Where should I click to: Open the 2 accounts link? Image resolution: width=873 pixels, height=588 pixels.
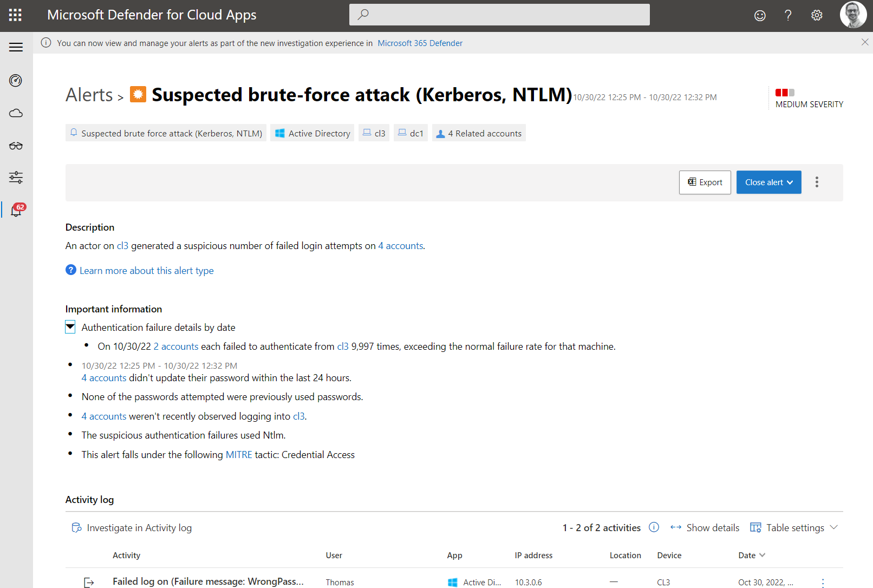point(176,347)
